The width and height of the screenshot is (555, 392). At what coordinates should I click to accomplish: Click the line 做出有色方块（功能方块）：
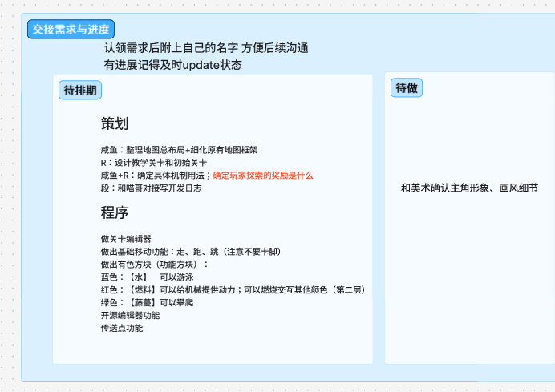pos(155,265)
